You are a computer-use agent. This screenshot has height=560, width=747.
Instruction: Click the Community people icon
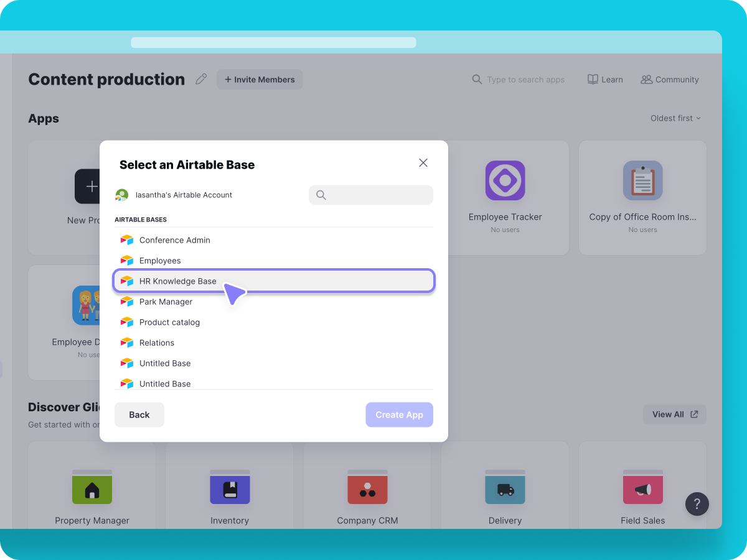point(647,80)
